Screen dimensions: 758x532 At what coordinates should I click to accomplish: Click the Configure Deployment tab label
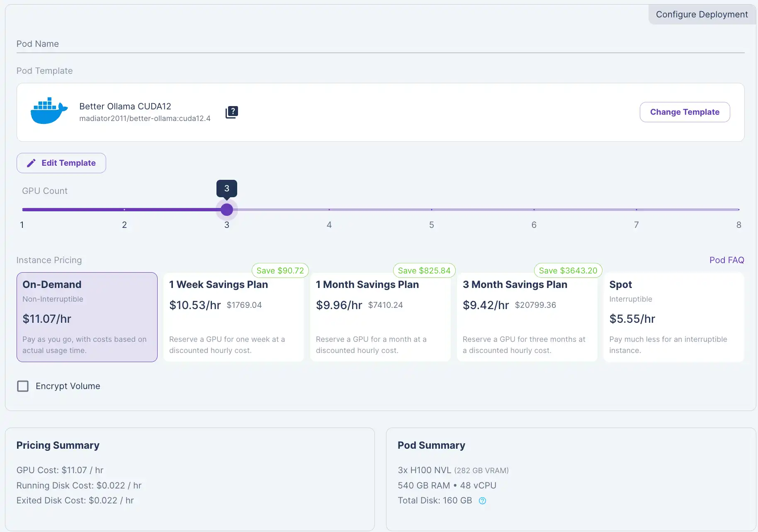702,15
